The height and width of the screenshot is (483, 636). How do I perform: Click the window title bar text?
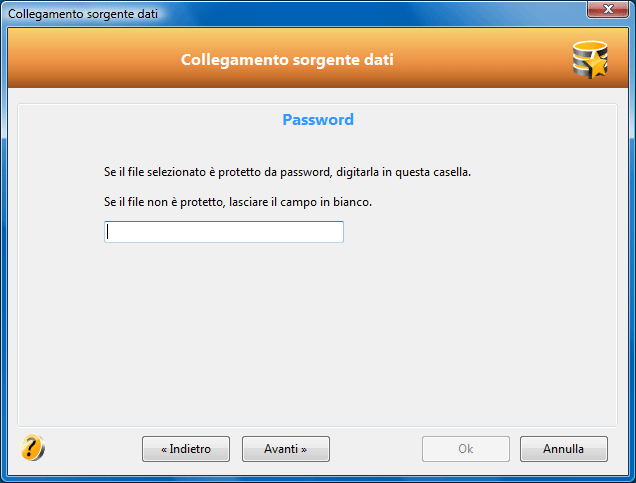click(83, 14)
